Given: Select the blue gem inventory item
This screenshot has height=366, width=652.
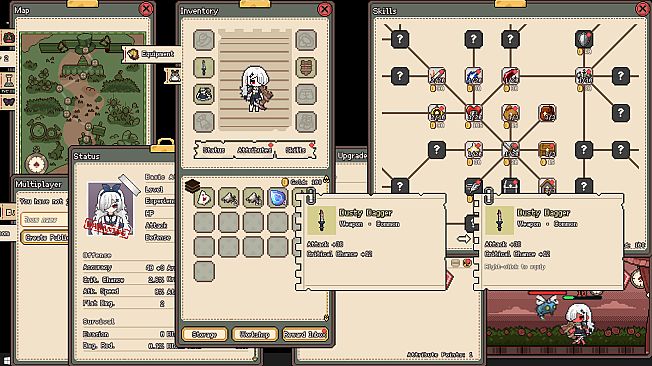Looking at the screenshot, I should [x=277, y=198].
